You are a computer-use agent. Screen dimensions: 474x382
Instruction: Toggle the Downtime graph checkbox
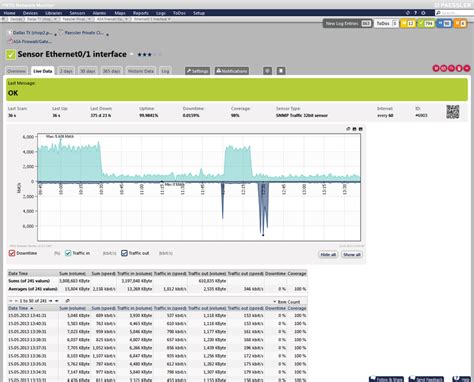[x=12, y=253]
